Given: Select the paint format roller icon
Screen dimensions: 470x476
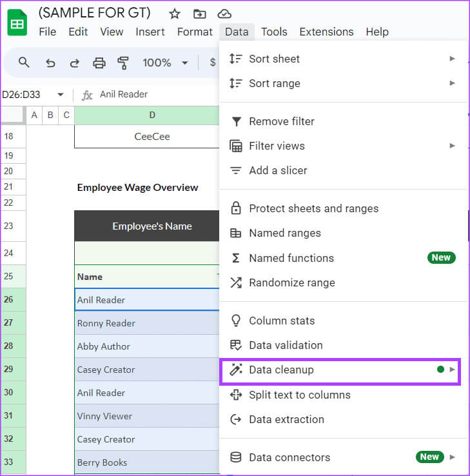Looking at the screenshot, I should point(123,63).
